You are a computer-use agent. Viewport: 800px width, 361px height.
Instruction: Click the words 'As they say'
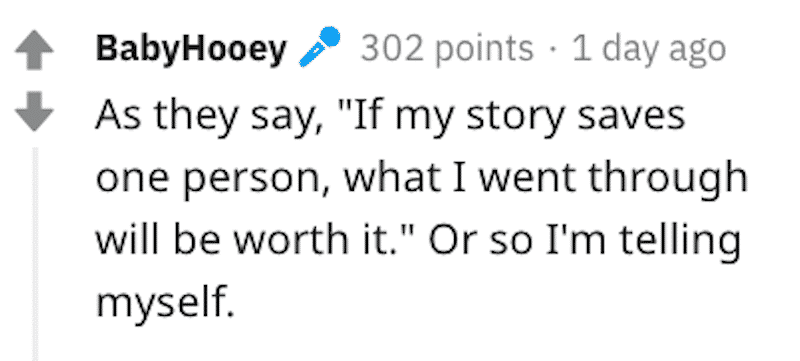[x=209, y=118]
